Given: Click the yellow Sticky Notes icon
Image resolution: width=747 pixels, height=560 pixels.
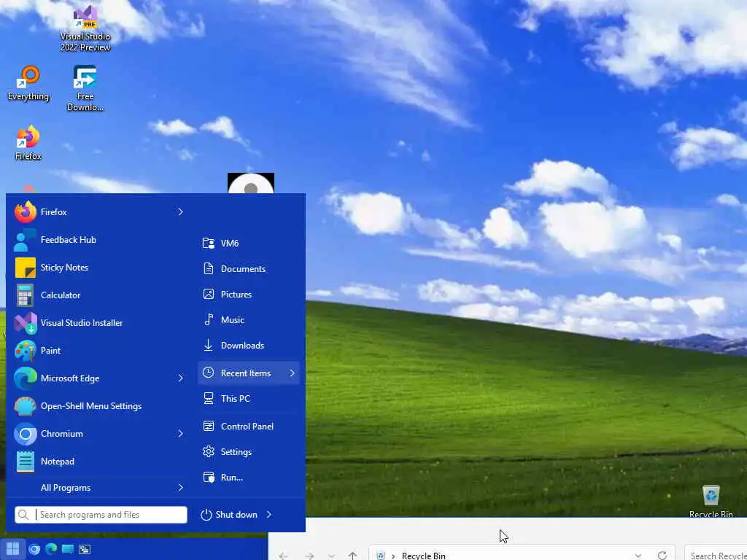Looking at the screenshot, I should (x=26, y=267).
